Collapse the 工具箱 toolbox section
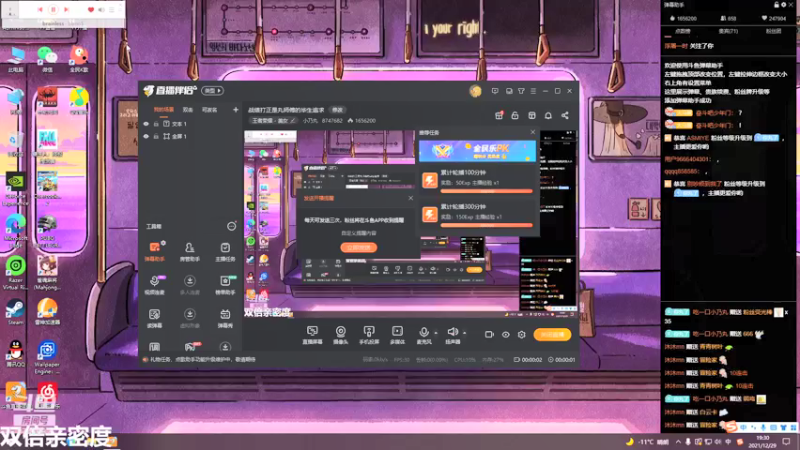The image size is (800, 450). tap(231, 226)
